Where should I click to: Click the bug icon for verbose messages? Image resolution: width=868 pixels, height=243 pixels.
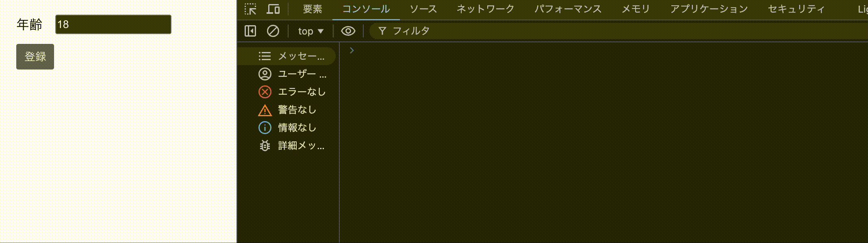click(x=265, y=145)
